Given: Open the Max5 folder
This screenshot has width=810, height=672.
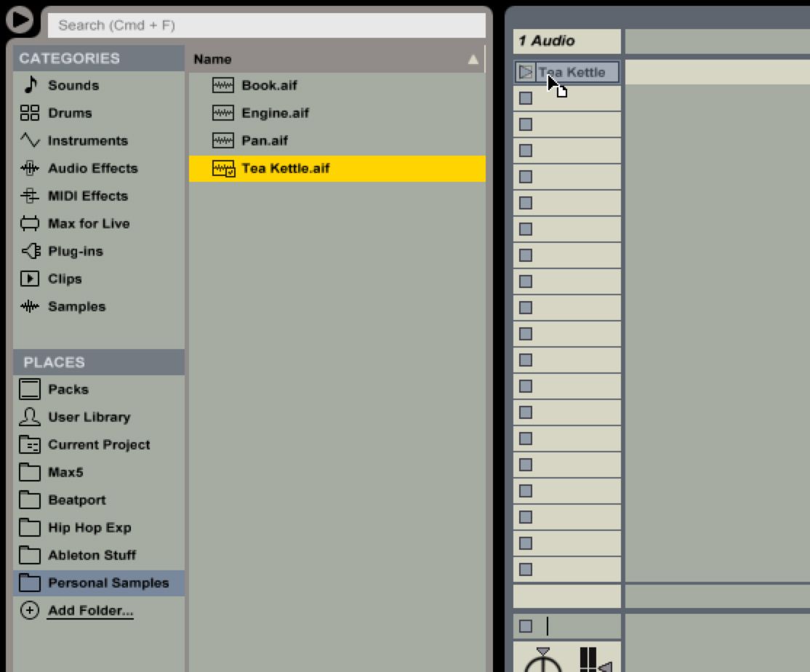Looking at the screenshot, I should point(99,472).
